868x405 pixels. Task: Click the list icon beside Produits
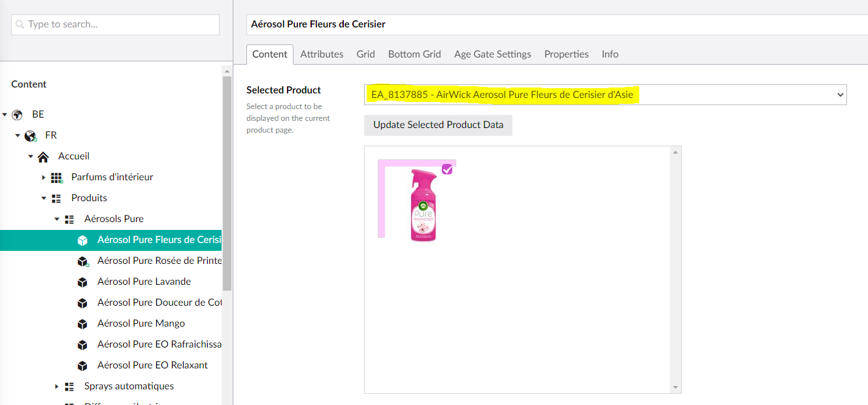pos(56,198)
